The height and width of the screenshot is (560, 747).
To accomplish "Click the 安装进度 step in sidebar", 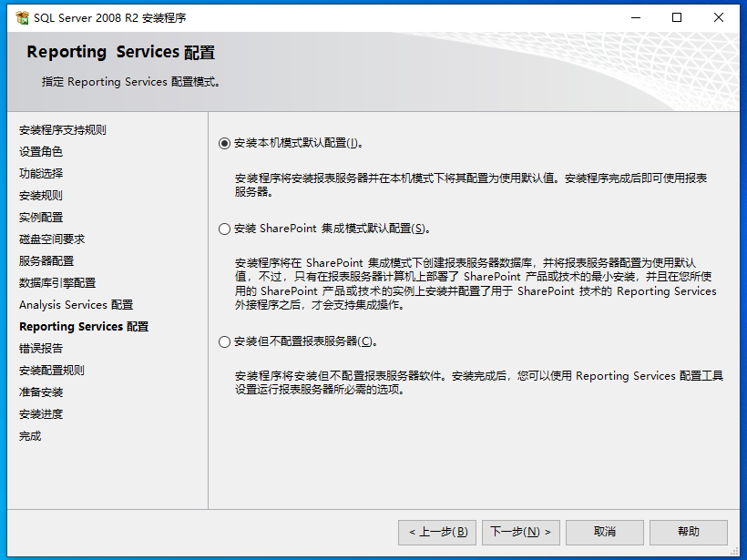I will click(x=41, y=414).
